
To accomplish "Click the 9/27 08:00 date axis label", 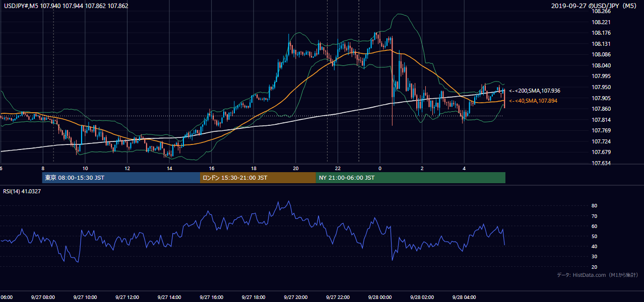I will click(42, 297).
